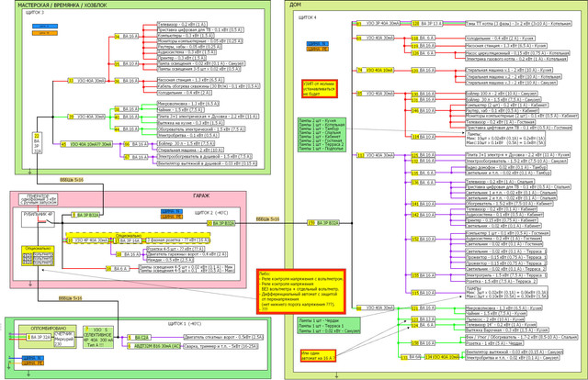Select the blue ШИНА N bus in ЩИТОК 3

[45, 27]
